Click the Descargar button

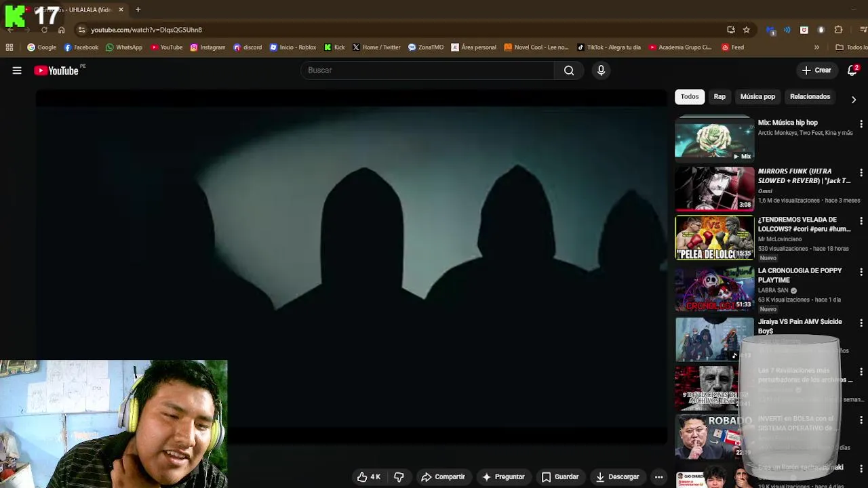[618, 477]
